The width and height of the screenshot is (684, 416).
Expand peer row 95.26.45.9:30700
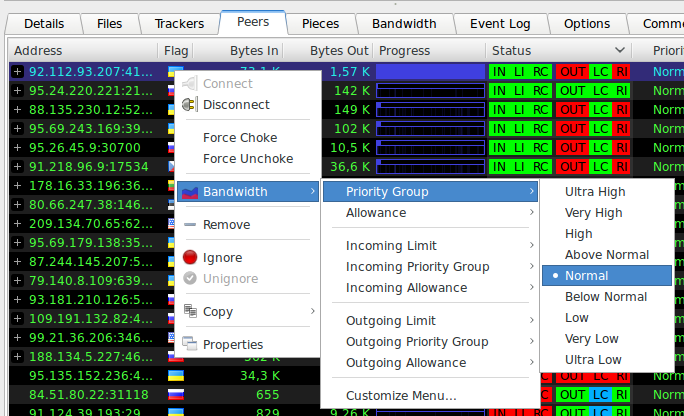coord(17,147)
